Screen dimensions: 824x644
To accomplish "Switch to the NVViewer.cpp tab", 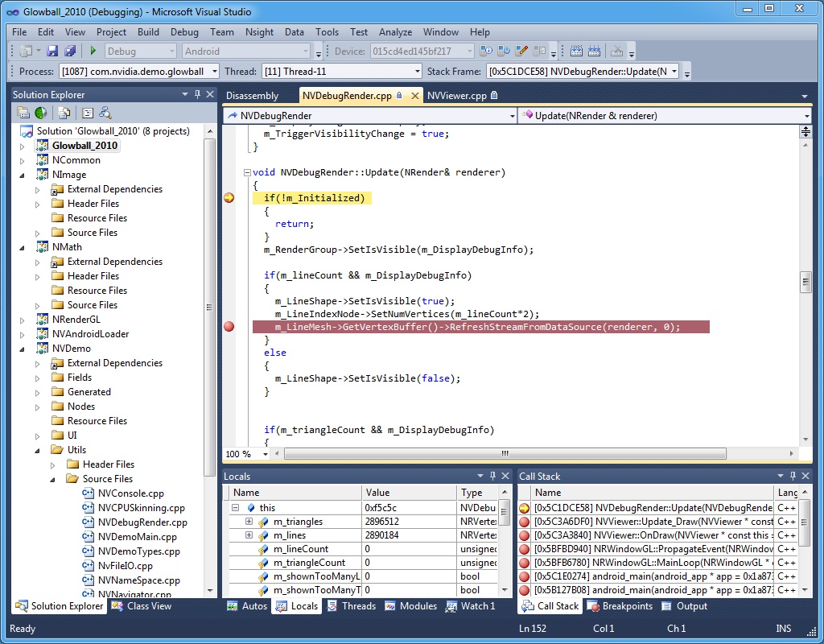I will [x=456, y=95].
